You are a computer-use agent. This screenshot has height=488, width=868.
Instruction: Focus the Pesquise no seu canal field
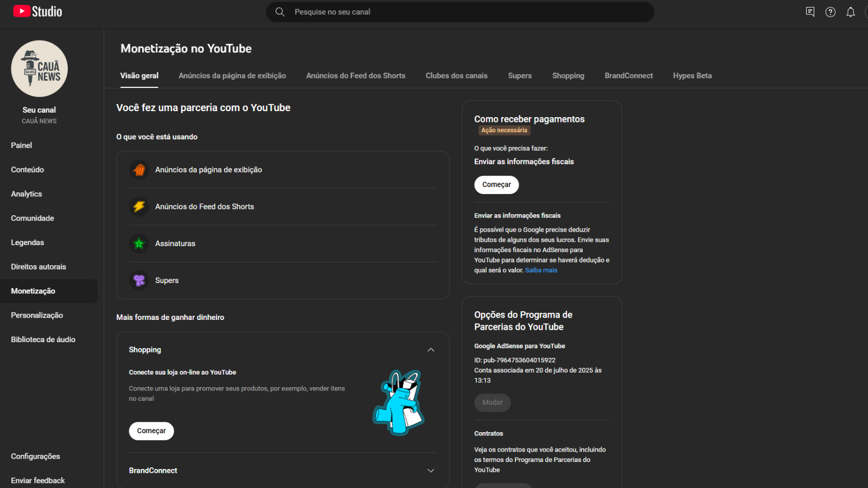(x=460, y=12)
